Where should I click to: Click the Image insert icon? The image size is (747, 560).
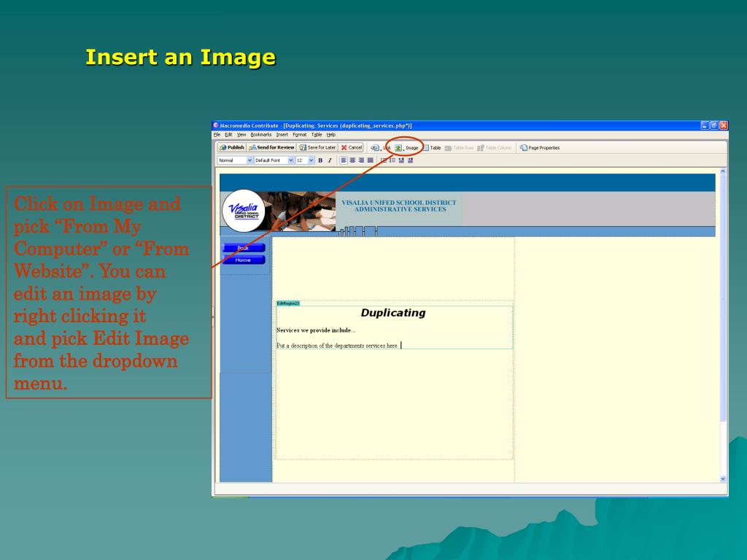[x=398, y=147]
